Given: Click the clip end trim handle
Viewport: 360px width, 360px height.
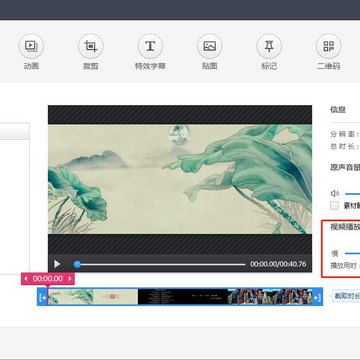Looking at the screenshot, I should [317, 297].
